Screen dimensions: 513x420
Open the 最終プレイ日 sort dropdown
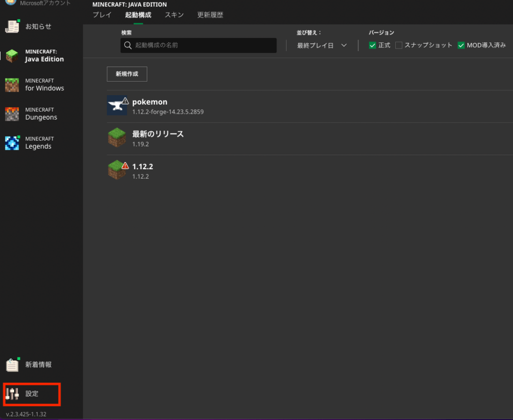(x=322, y=46)
